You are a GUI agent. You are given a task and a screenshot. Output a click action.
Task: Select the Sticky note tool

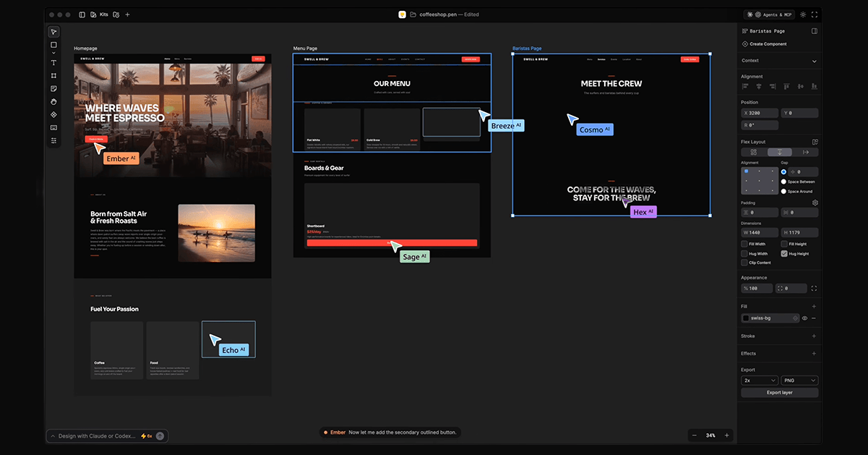pos(53,88)
